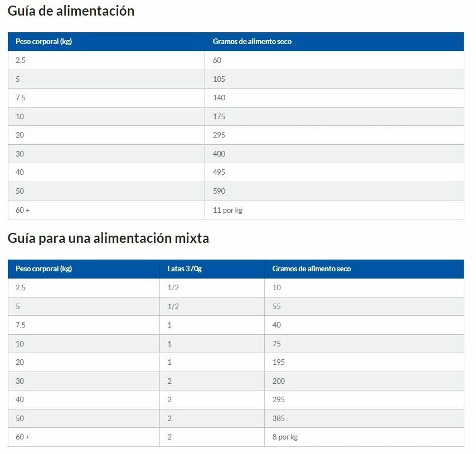Pick the 400 grams cell

(x=219, y=154)
